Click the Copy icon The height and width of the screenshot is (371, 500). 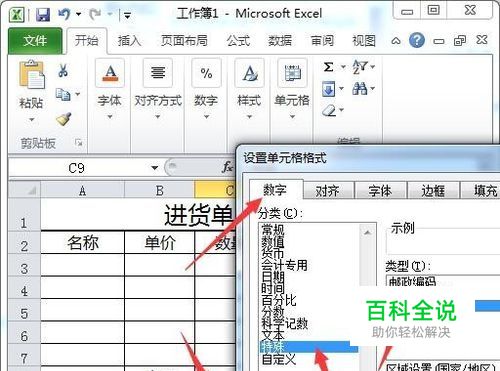[x=63, y=94]
